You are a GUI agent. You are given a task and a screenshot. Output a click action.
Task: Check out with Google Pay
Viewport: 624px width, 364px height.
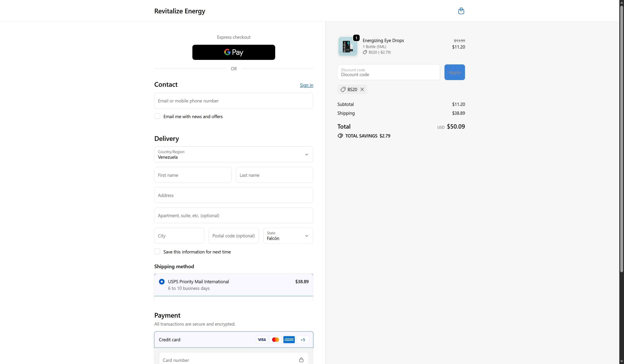click(234, 52)
